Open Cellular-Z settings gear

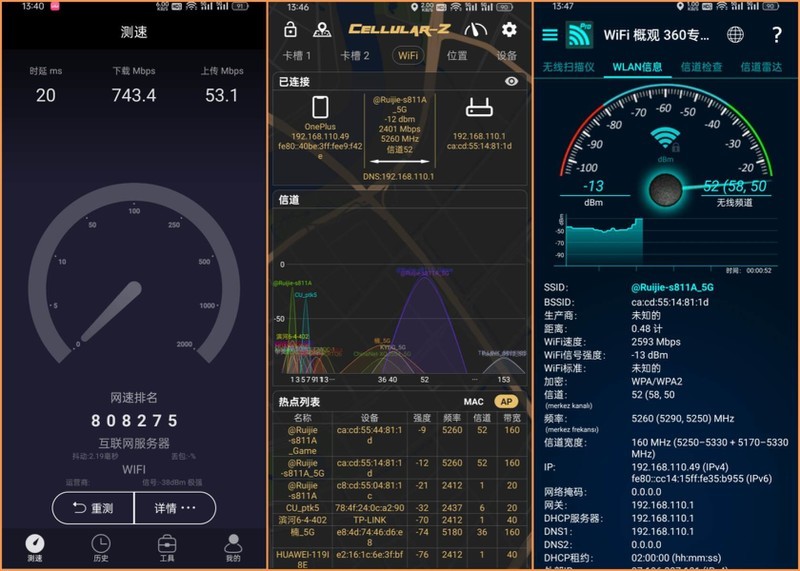(x=509, y=30)
